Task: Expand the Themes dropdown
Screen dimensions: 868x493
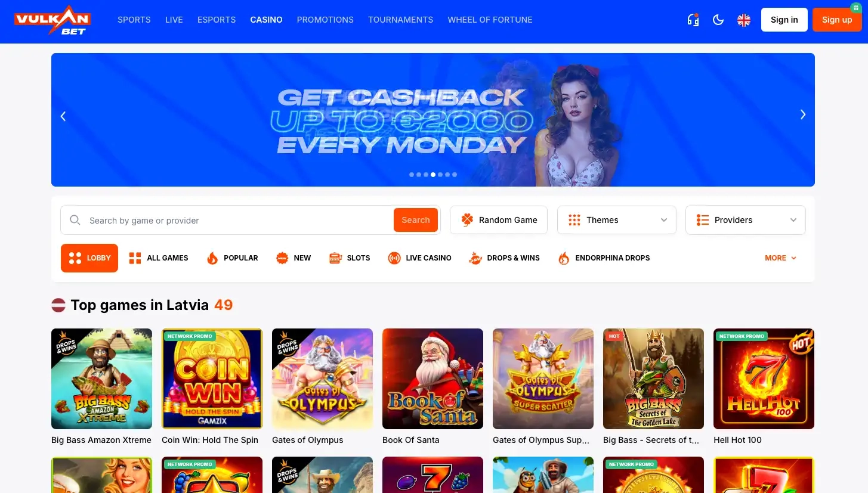Action: click(617, 220)
